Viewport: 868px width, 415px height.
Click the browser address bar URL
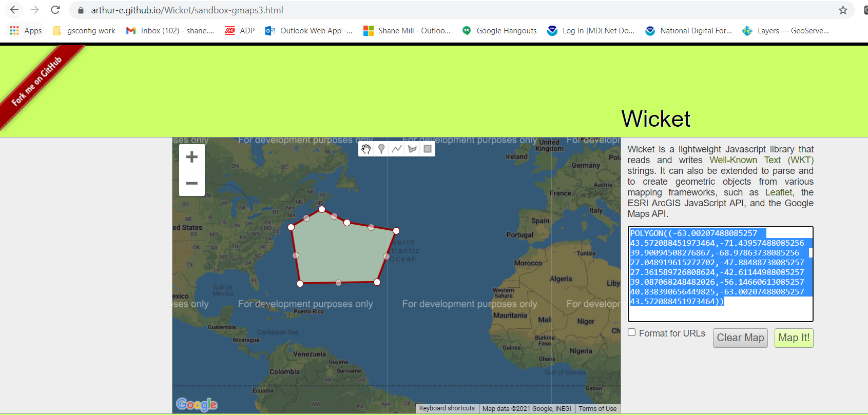[x=187, y=10]
